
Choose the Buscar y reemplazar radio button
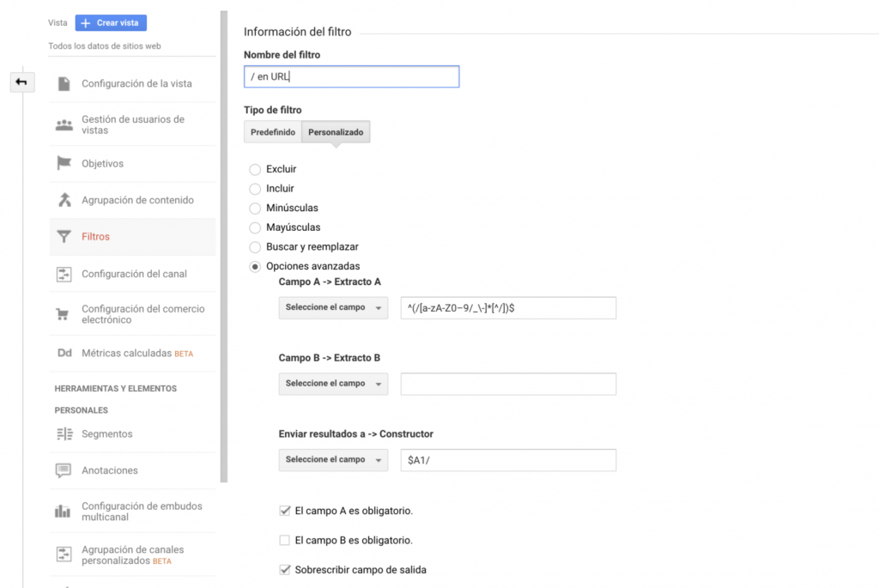[x=255, y=247]
